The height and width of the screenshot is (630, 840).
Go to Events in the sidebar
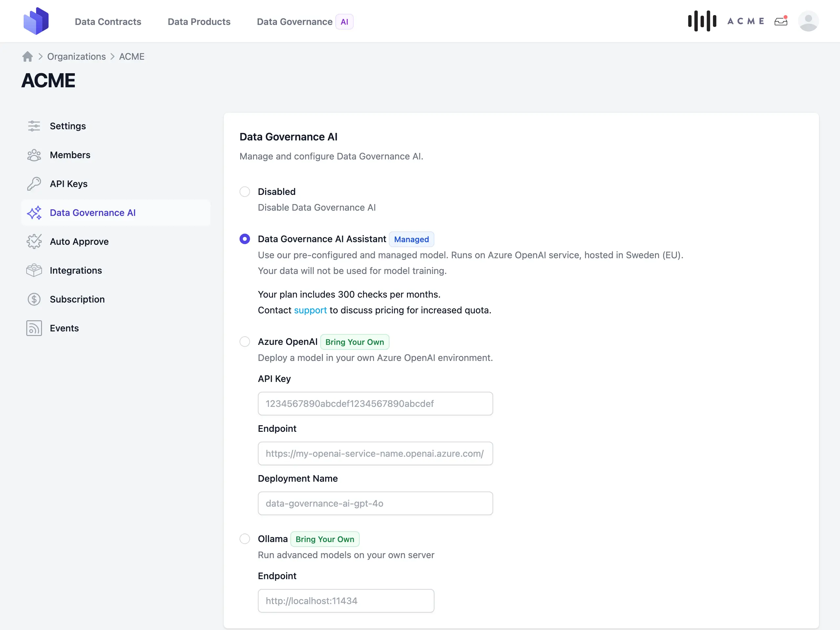[116, 328]
